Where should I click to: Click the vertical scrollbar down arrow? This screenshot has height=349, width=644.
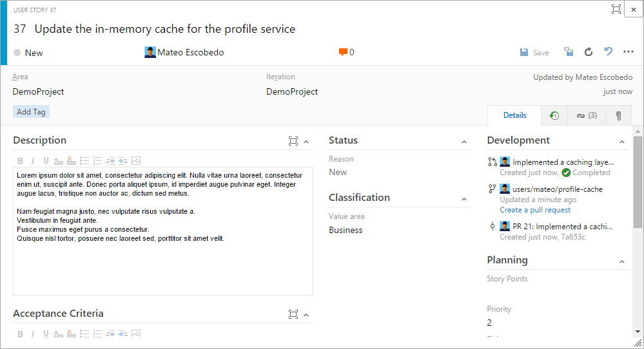pyautogui.click(x=638, y=332)
